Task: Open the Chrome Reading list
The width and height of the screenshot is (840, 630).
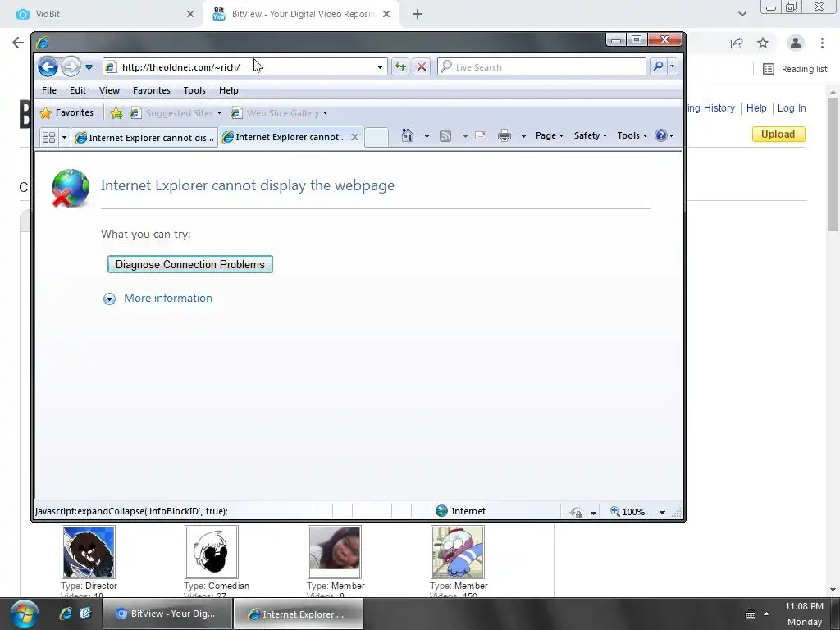Action: click(795, 69)
